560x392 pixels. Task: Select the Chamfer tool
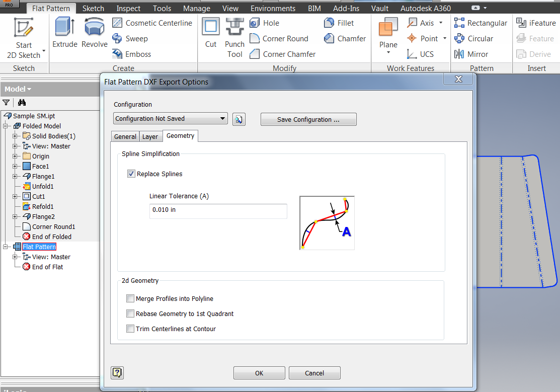[345, 39]
